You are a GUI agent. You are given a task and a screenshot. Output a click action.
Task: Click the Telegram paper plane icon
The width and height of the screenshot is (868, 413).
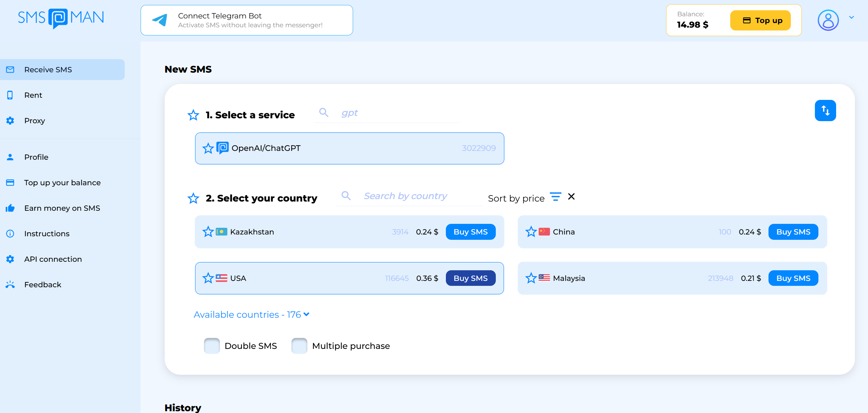coord(160,20)
